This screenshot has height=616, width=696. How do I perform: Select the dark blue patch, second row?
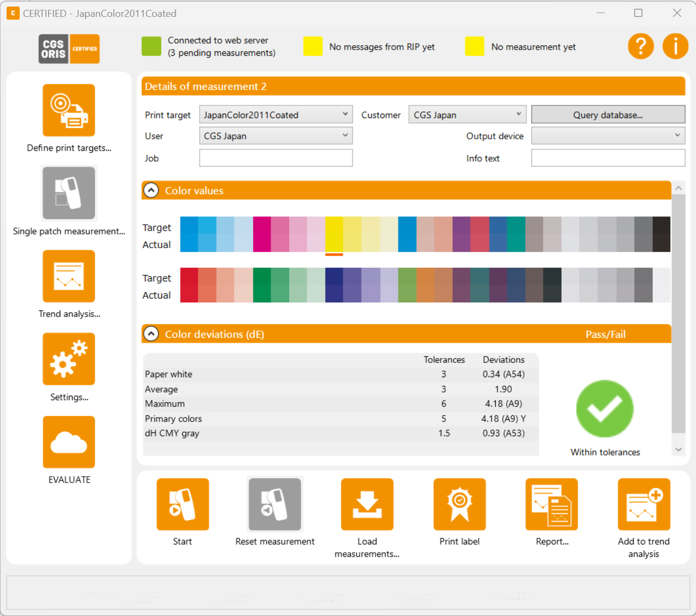(334, 285)
